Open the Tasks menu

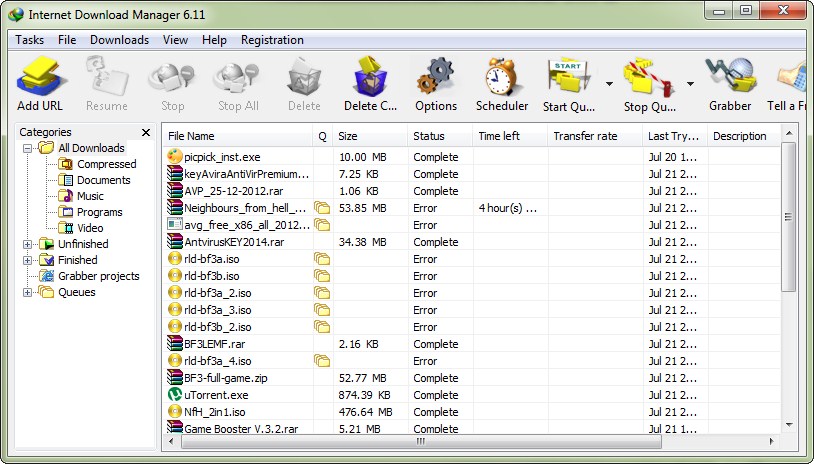click(30, 40)
